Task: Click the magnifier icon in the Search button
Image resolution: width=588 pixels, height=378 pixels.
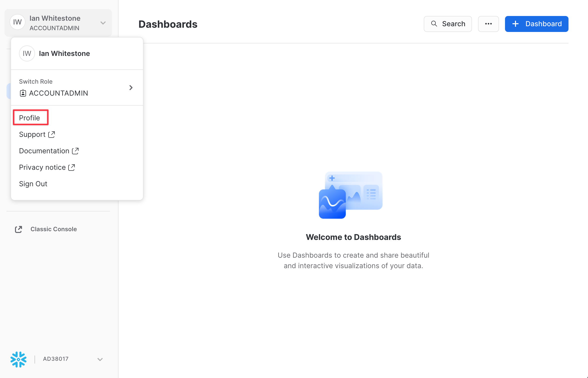Action: click(x=434, y=24)
